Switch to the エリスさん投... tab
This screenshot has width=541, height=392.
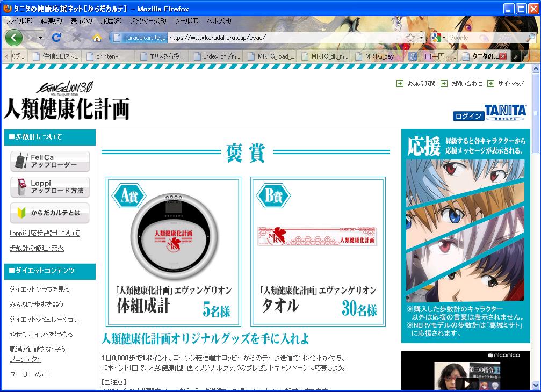tap(163, 56)
